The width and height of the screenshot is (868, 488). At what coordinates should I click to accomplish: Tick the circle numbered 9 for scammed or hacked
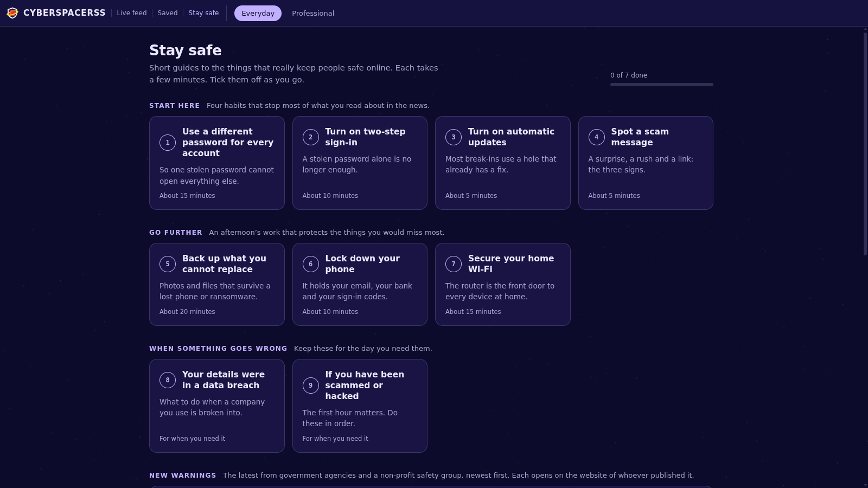pos(310,386)
